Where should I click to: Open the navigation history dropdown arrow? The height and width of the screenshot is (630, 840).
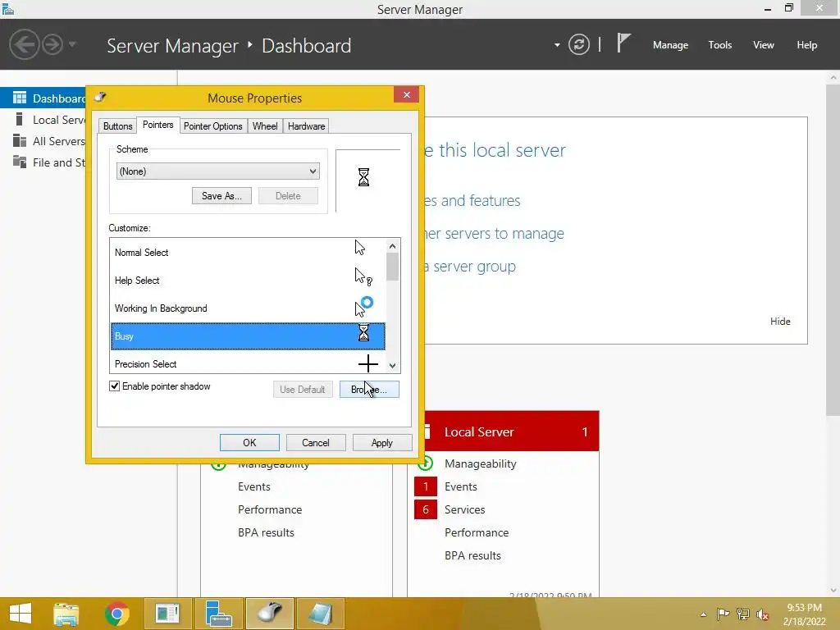(72, 44)
